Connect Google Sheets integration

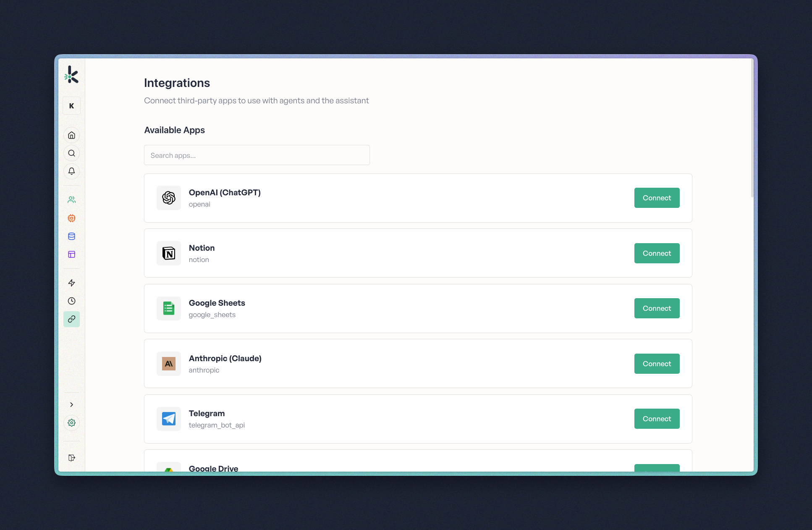[x=657, y=308]
